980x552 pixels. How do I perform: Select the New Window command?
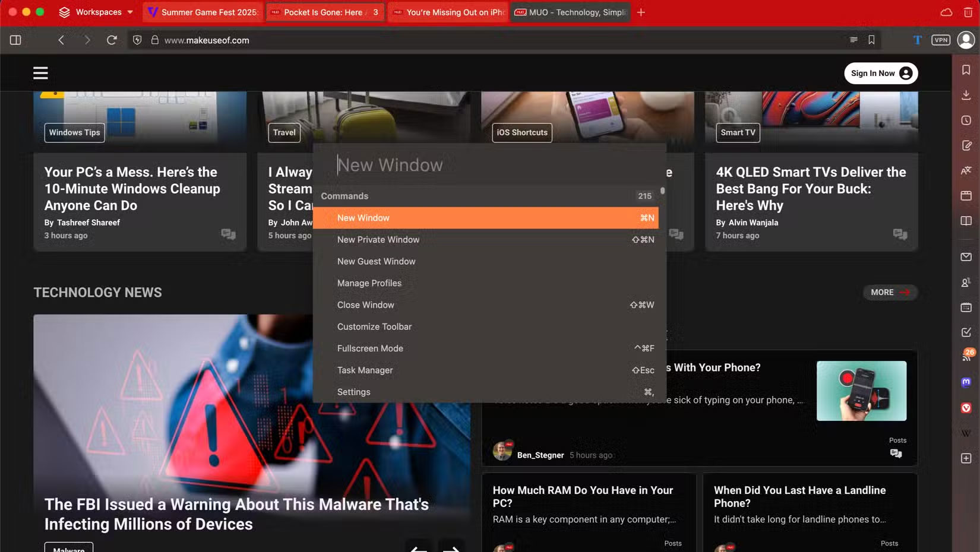[x=485, y=218]
